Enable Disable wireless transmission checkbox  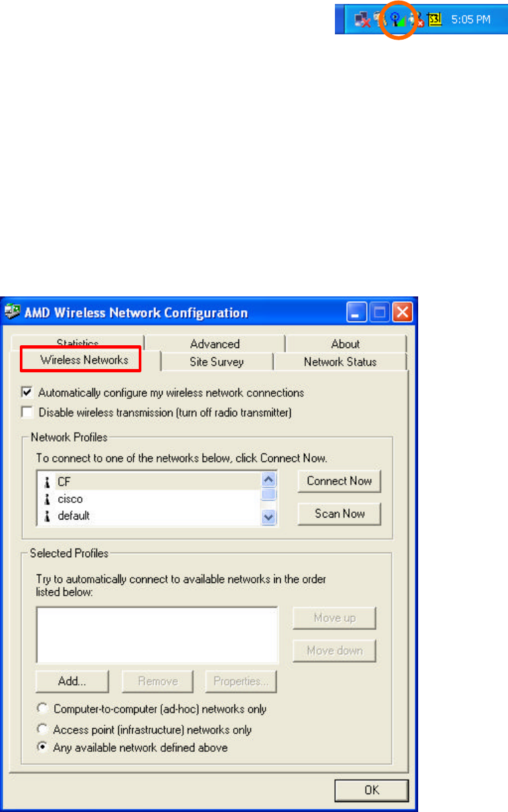click(x=28, y=412)
